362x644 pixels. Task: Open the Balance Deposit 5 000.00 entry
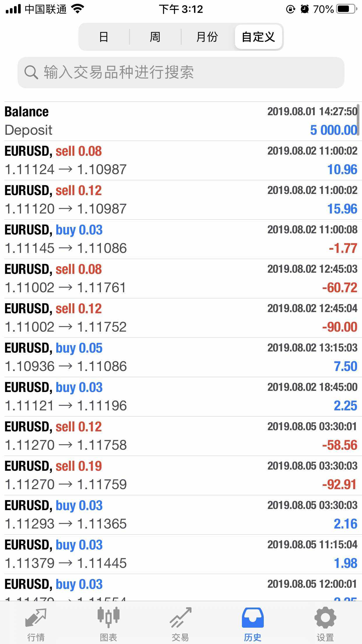[181, 121]
